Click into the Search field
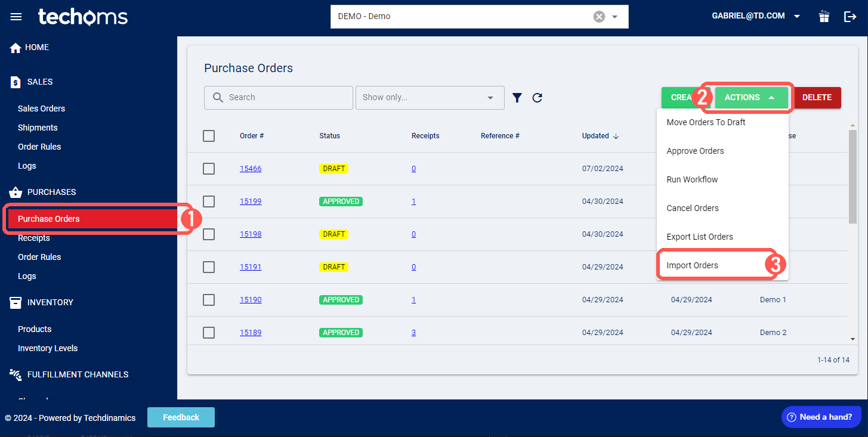The image size is (868, 437). (x=279, y=98)
